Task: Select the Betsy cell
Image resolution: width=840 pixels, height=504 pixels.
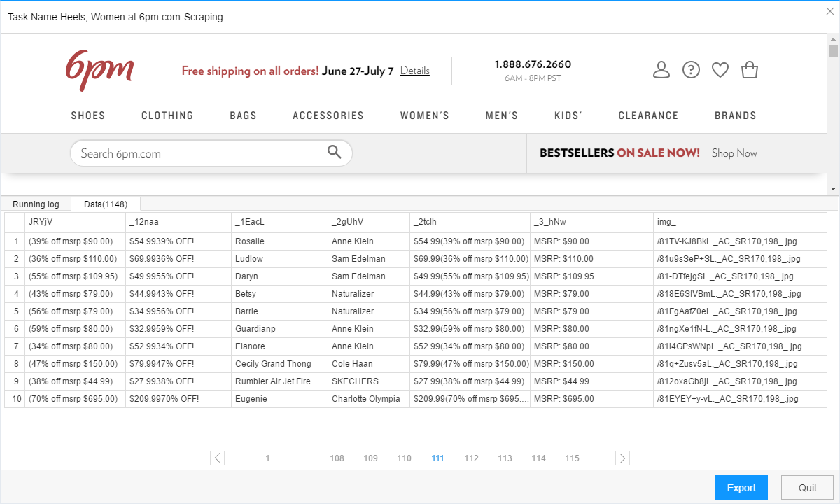Action: 280,294
